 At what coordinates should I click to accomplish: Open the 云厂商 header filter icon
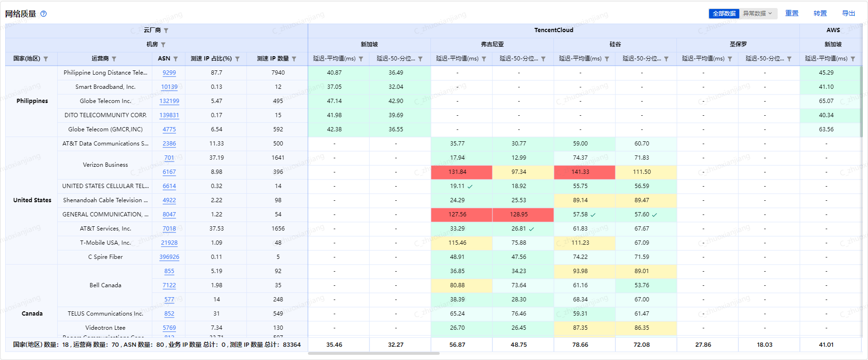pyautogui.click(x=166, y=31)
